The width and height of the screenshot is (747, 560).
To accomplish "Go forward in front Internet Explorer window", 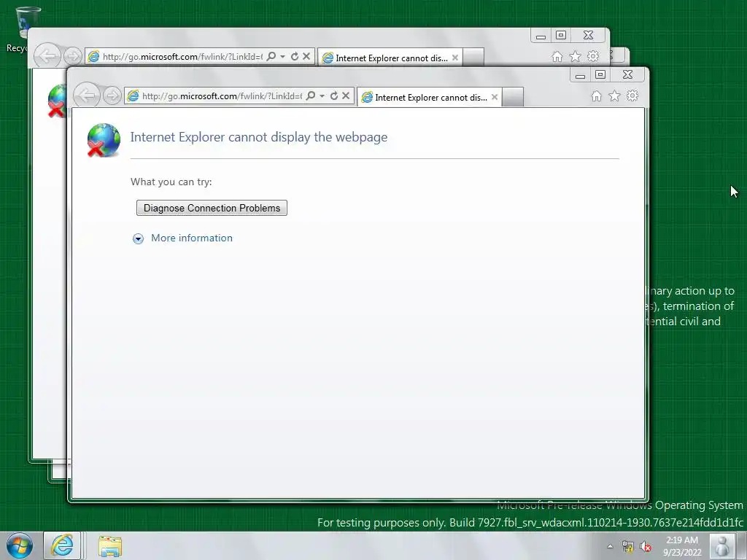I will [x=112, y=96].
